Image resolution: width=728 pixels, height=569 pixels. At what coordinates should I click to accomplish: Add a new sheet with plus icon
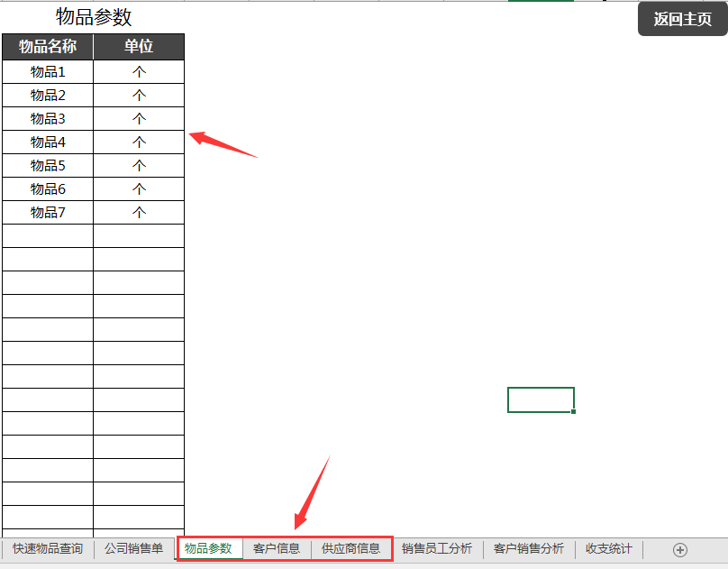pos(679,550)
